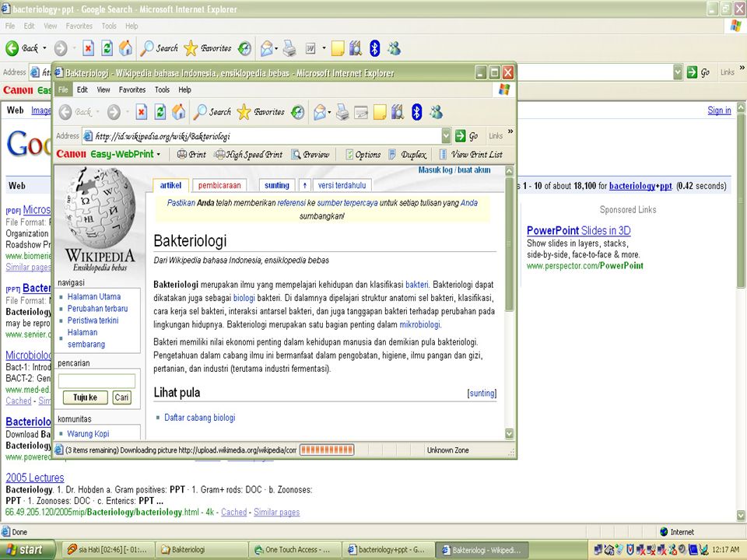This screenshot has width=747, height=560.
Task: Click Wikipedia window vertical scrollbar down arrow
Action: [x=509, y=433]
